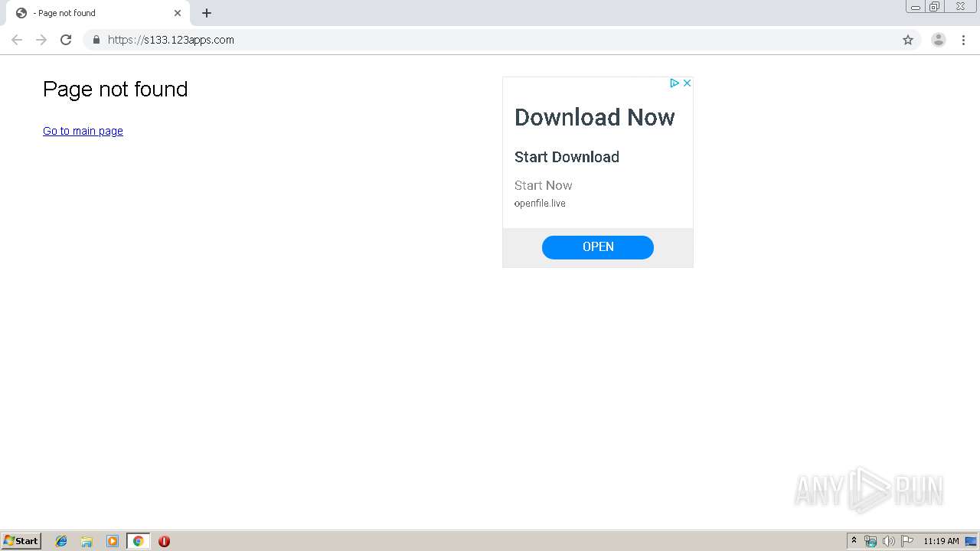
Task: Click the network tray icon
Action: (870, 541)
